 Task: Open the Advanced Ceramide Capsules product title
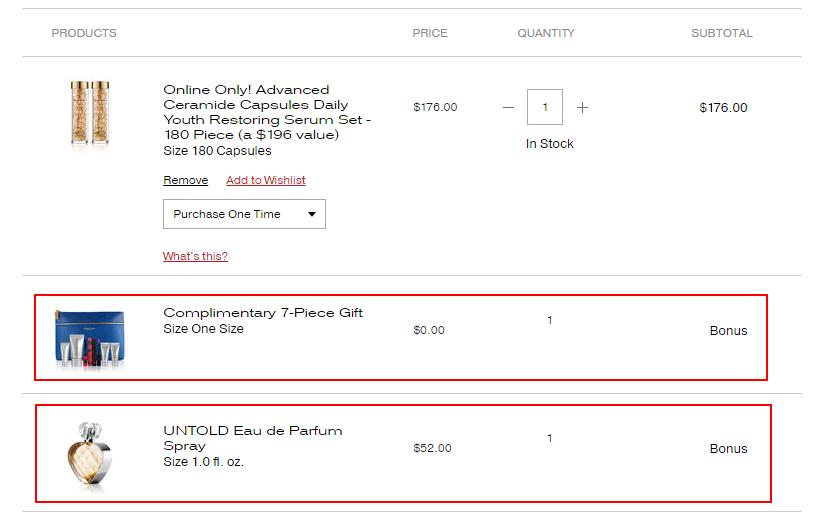[x=267, y=112]
